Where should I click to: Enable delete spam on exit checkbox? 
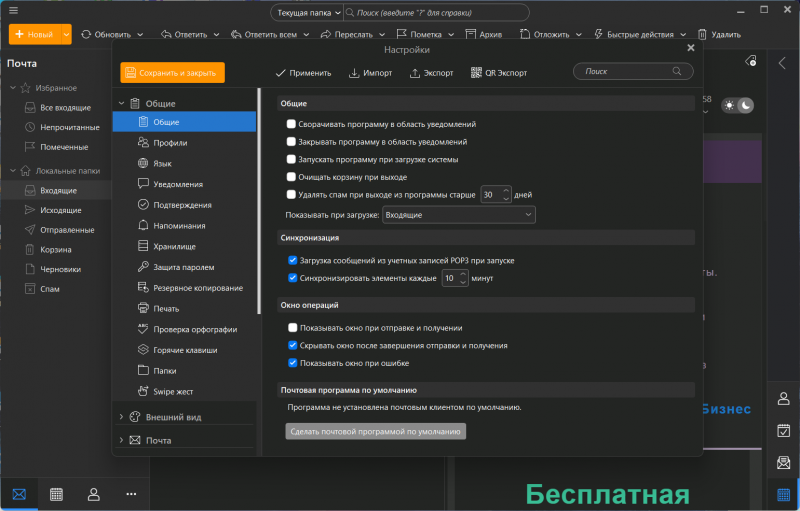point(291,195)
